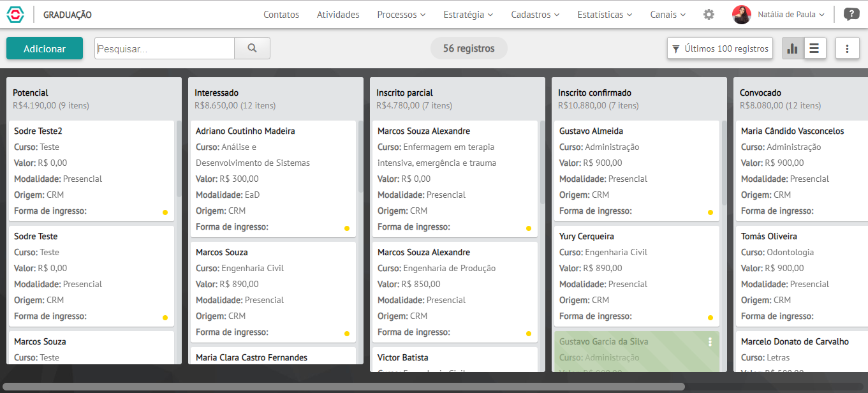Click yellow dot on Yury Cerqueira card

tap(710, 318)
